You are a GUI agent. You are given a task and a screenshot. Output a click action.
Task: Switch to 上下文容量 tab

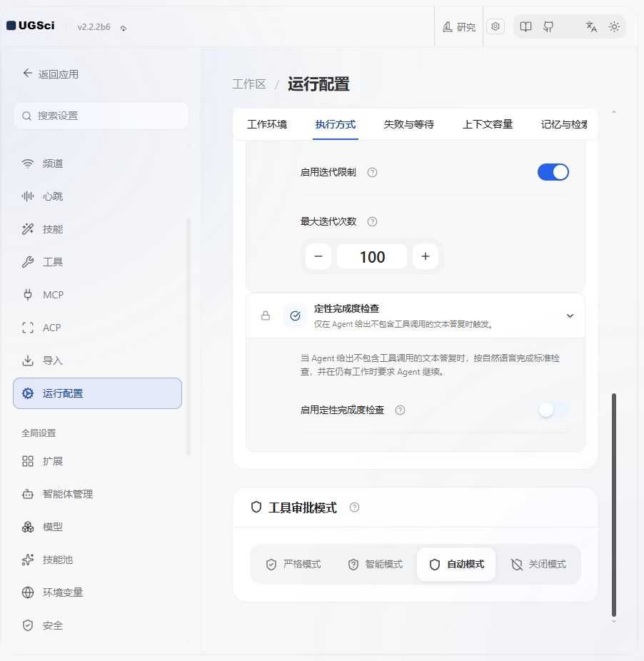click(x=488, y=124)
